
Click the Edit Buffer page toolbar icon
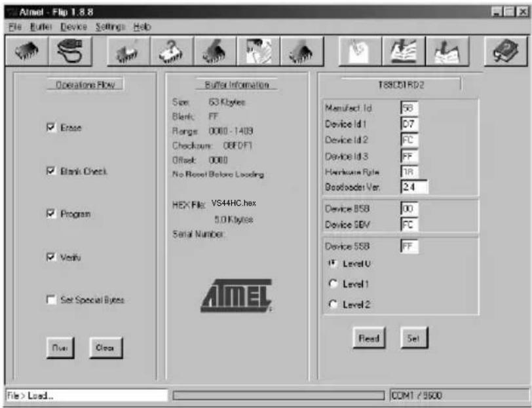pos(360,51)
